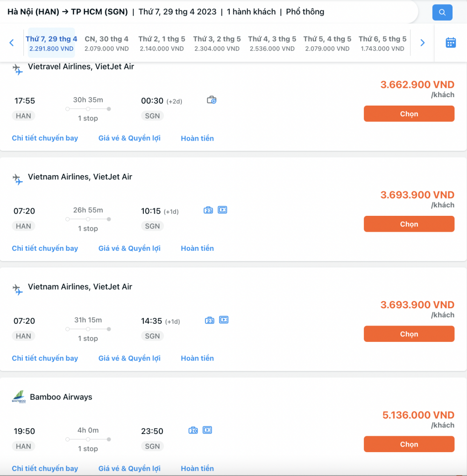The image size is (467, 476).
Task: Open the calendar date picker icon
Action: pos(451,43)
